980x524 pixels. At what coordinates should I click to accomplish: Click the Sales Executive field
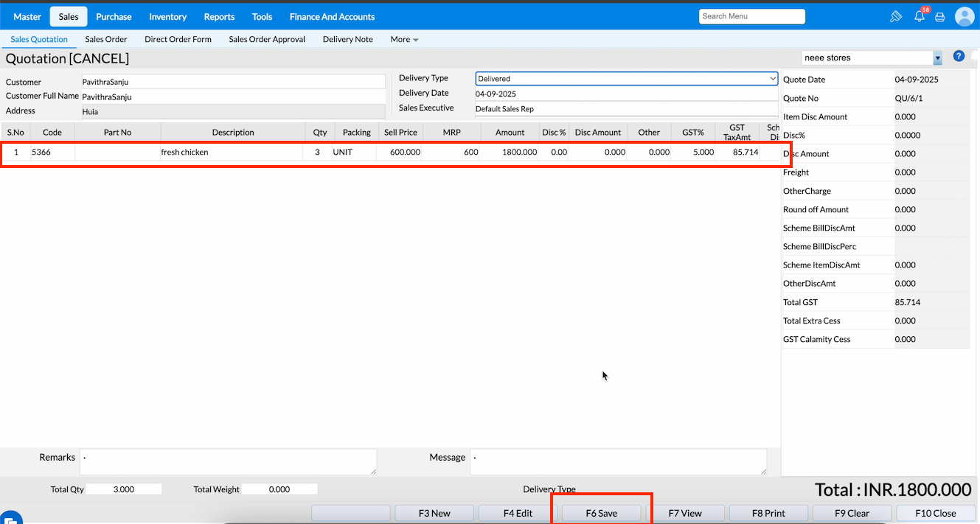coord(627,108)
